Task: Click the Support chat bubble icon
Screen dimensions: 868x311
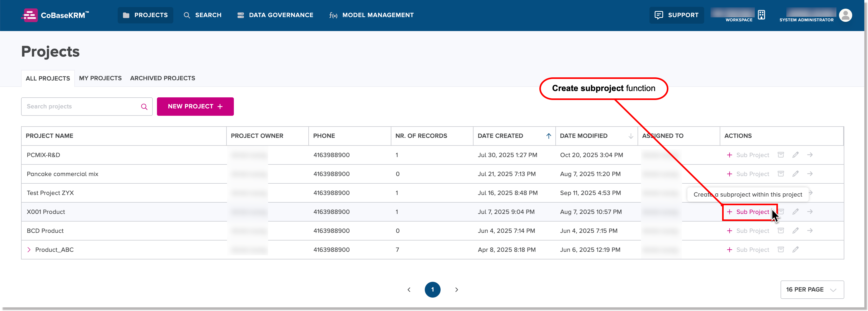Action: (x=659, y=15)
